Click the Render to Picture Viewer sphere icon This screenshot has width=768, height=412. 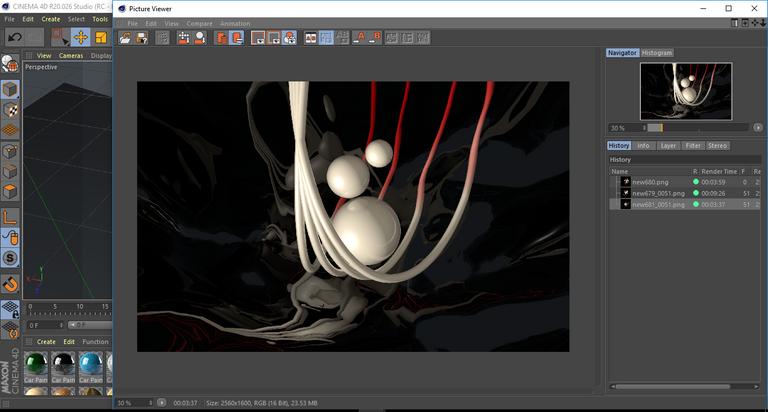200,38
